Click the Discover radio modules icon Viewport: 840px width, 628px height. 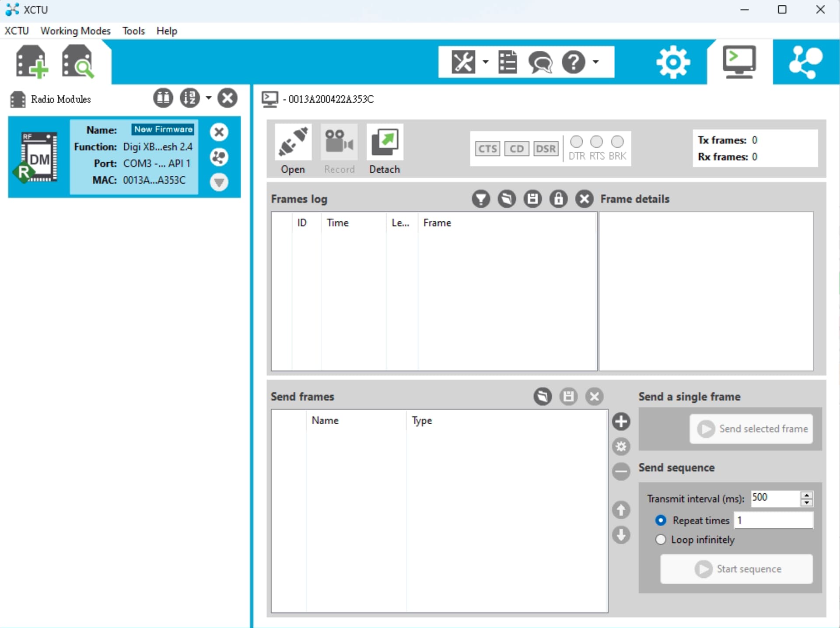pyautogui.click(x=77, y=62)
